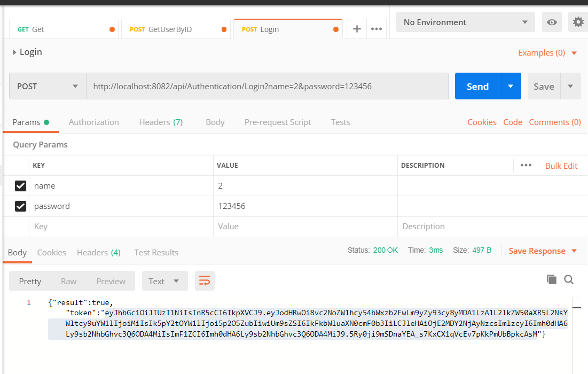The image size is (588, 374).
Task: Select the Params tab
Action: 30,122
